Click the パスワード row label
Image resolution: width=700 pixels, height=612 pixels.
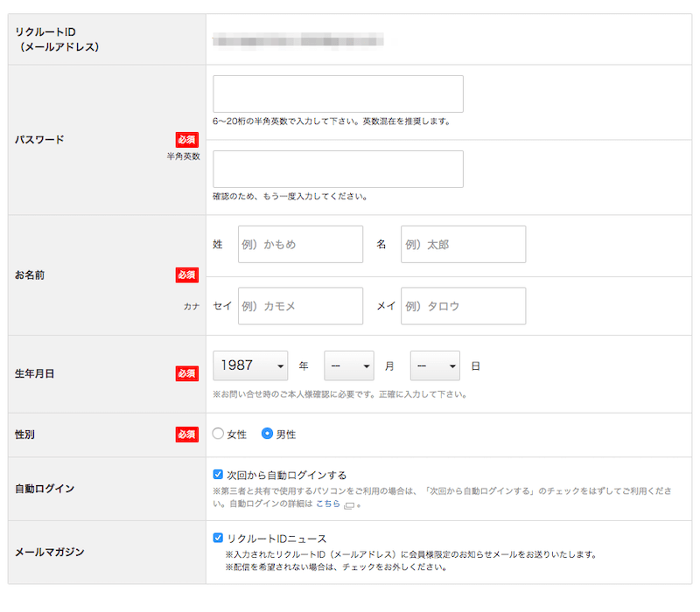[39, 140]
